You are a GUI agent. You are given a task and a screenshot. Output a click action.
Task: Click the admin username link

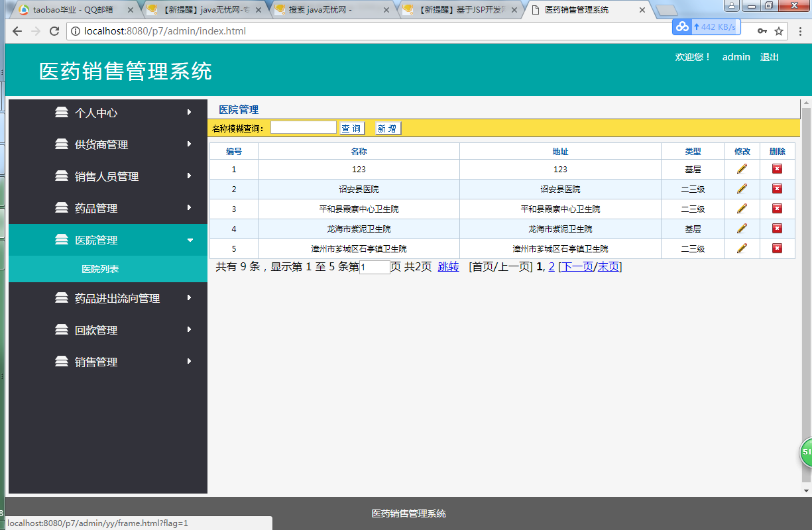click(x=736, y=57)
